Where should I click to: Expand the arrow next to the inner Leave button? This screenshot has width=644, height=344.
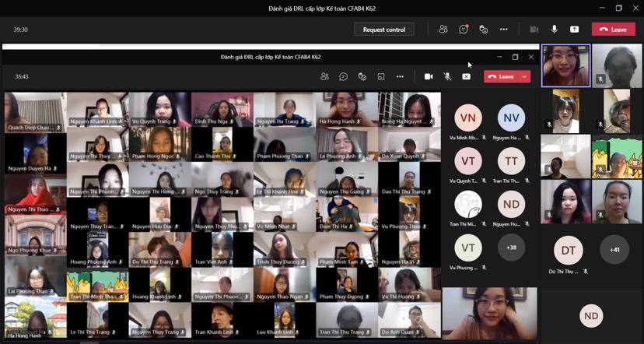click(x=525, y=76)
